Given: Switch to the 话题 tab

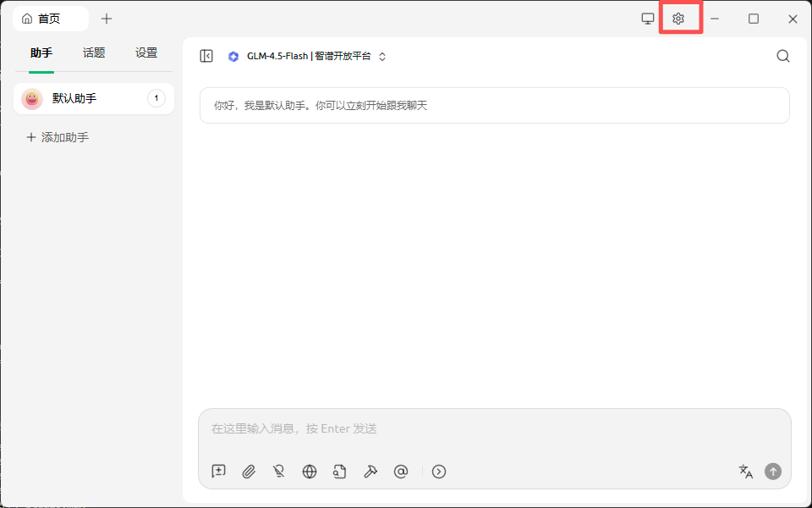Looking at the screenshot, I should coord(93,52).
